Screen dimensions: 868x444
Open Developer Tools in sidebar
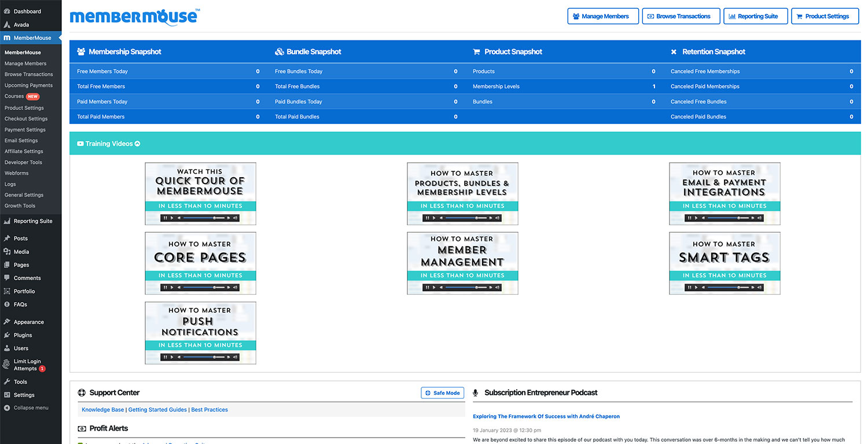point(24,162)
